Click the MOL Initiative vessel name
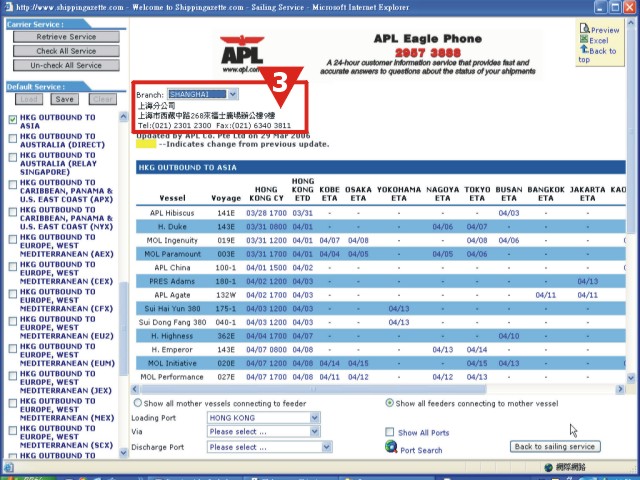The height and width of the screenshot is (480, 640). pyautogui.click(x=172, y=363)
